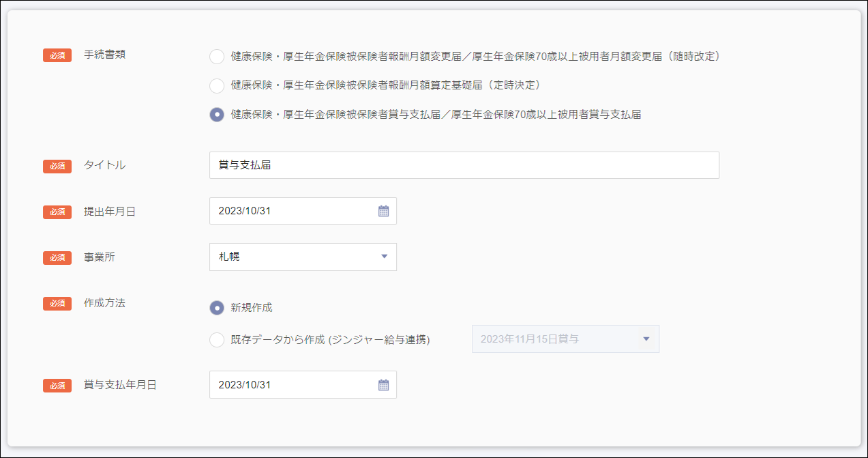This screenshot has width=868, height=458.
Task: Click the 必須 badge beside 事業所
Action: (57, 257)
